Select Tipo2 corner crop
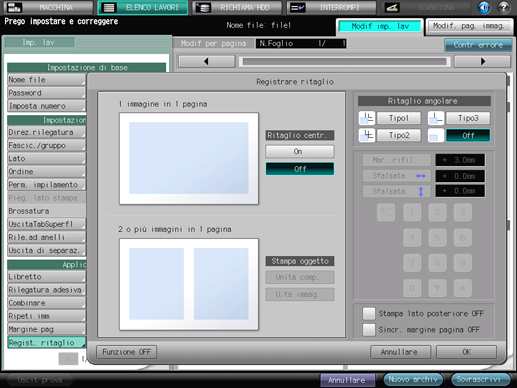This screenshot has height=388, width=517. point(399,135)
